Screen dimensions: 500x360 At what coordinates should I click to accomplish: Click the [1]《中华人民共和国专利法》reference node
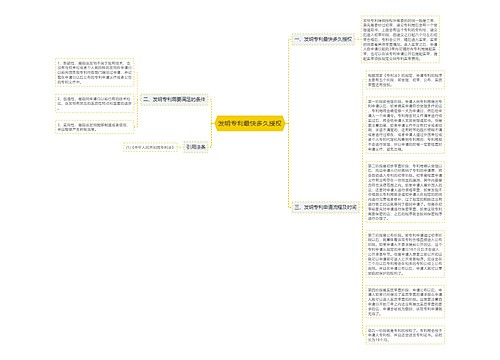pyautogui.click(x=150, y=147)
